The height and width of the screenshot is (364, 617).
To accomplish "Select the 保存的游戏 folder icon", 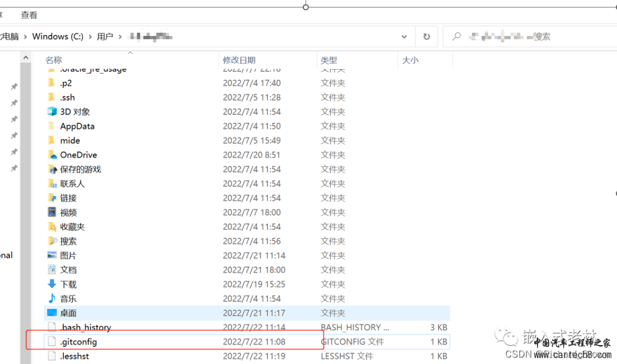I will click(x=52, y=169).
